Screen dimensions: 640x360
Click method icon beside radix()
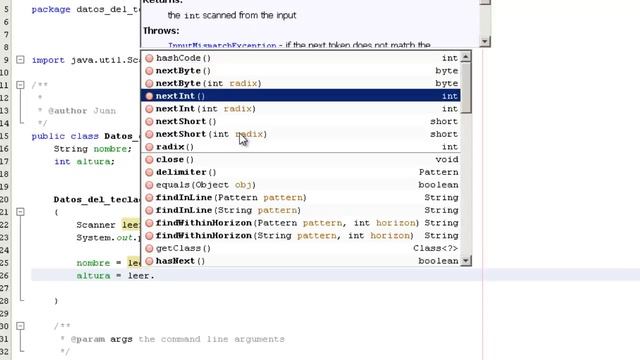tap(149, 147)
